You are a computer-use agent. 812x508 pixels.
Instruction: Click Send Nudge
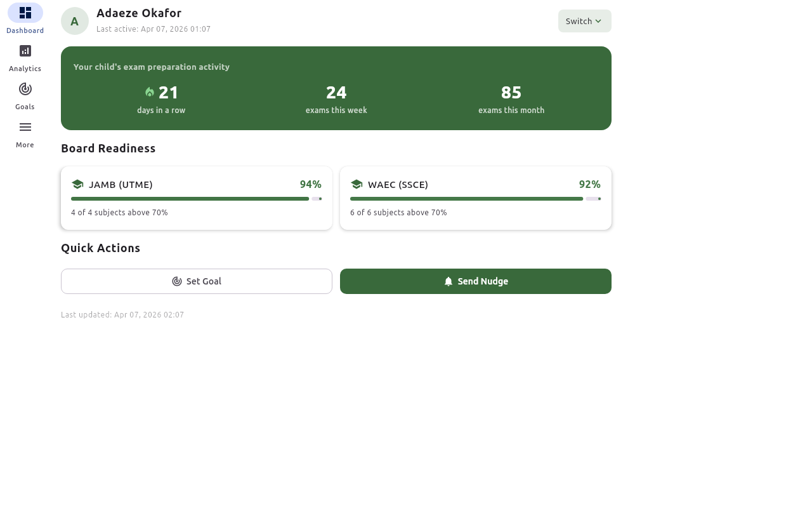(x=476, y=281)
